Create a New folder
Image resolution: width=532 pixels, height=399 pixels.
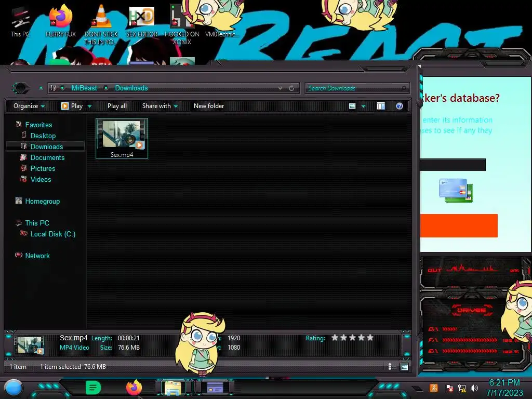pyautogui.click(x=209, y=106)
